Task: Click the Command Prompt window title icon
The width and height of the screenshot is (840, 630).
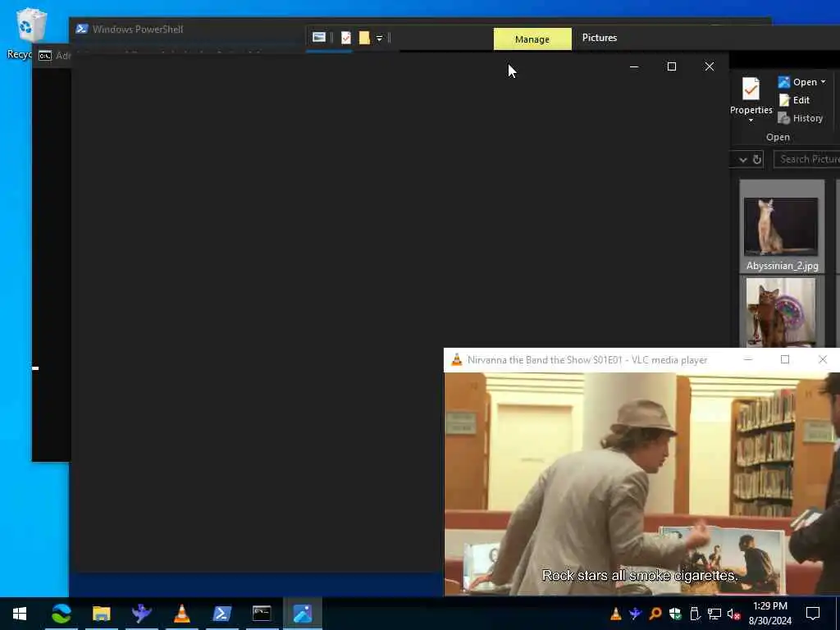Action: (45, 56)
